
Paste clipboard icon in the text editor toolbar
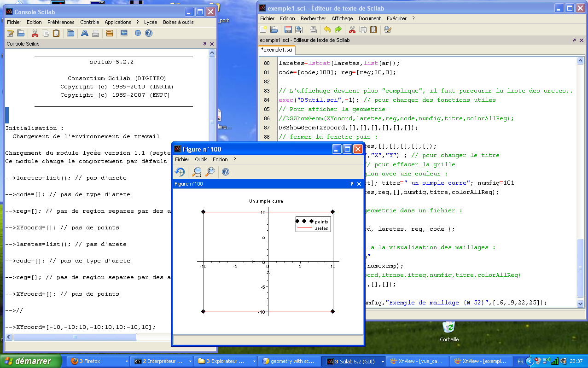373,29
